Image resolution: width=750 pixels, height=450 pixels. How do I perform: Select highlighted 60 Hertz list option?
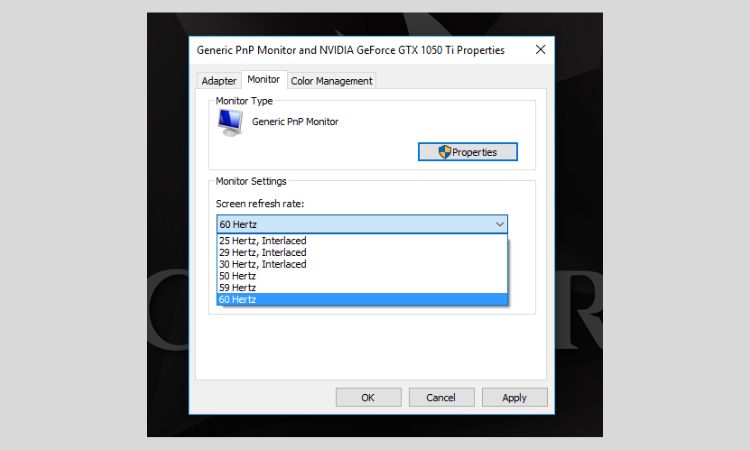[x=362, y=299]
